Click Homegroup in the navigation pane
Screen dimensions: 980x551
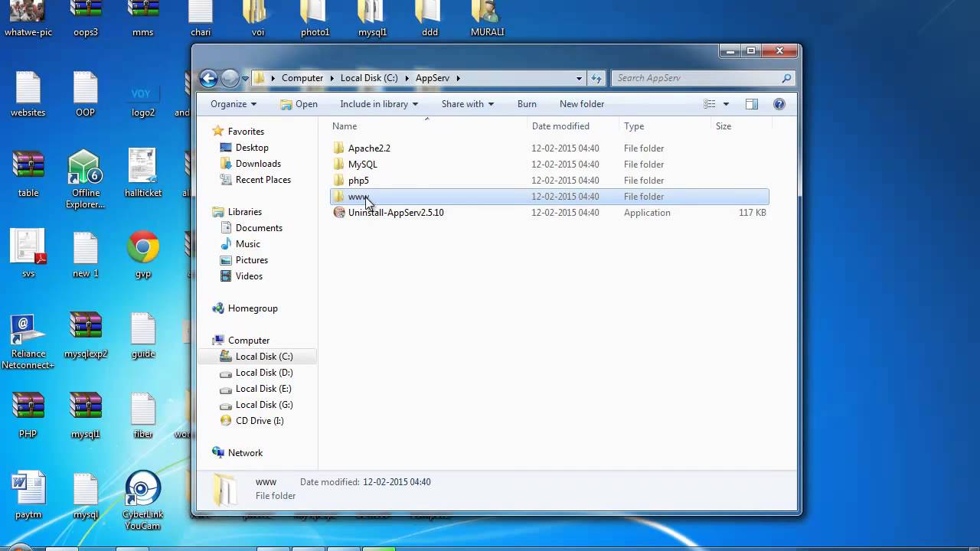tap(252, 308)
